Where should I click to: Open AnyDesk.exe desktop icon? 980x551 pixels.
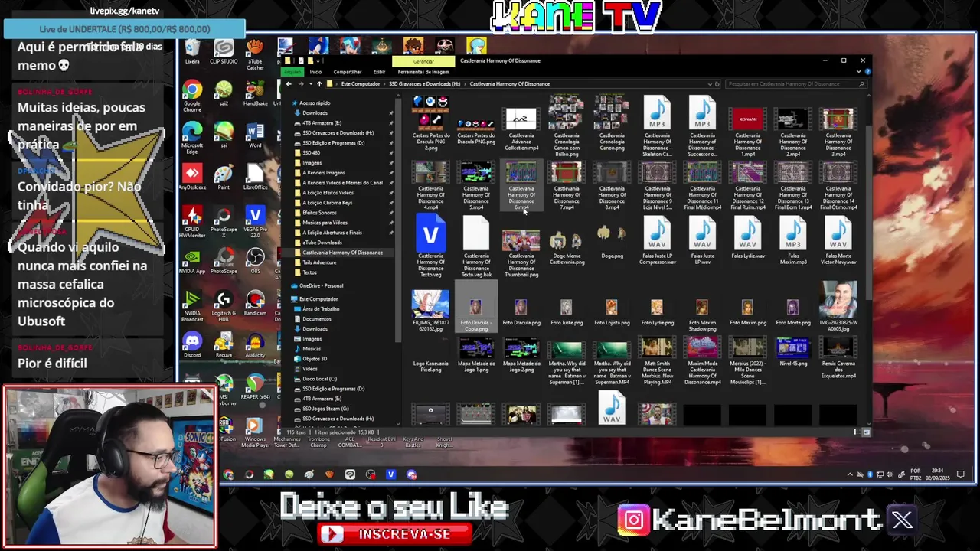coord(192,178)
